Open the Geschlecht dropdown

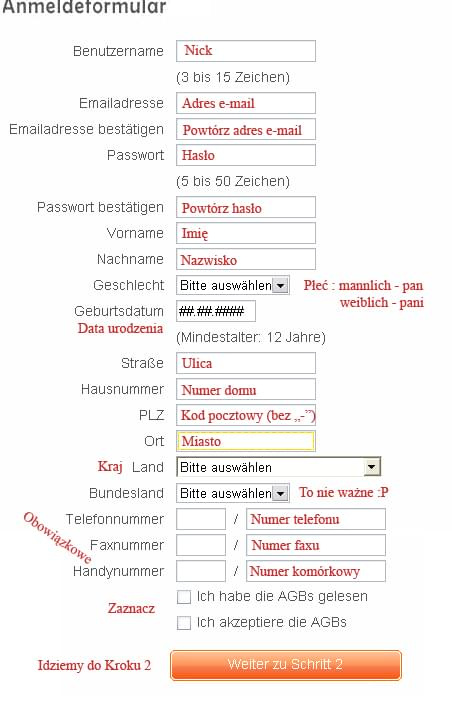[233, 285]
